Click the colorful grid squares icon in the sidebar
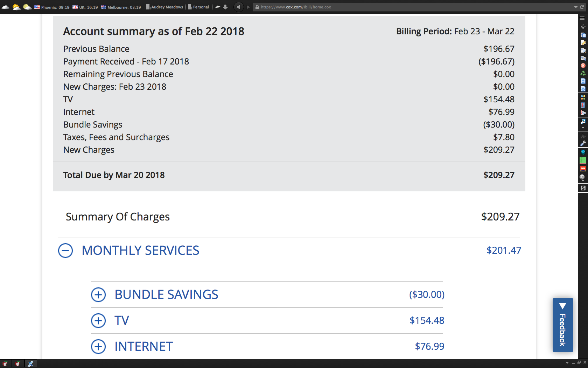The height and width of the screenshot is (368, 588). (x=583, y=97)
